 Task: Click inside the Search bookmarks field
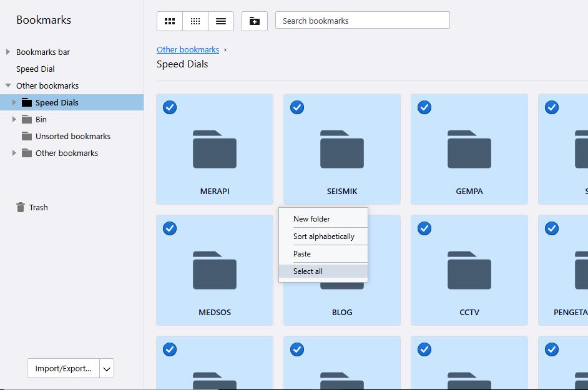[x=362, y=19]
